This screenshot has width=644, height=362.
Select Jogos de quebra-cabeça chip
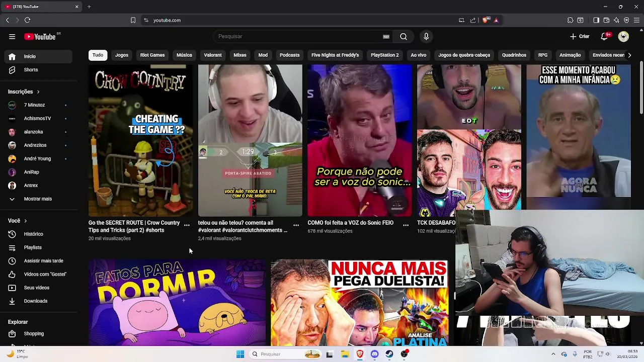[464, 55]
